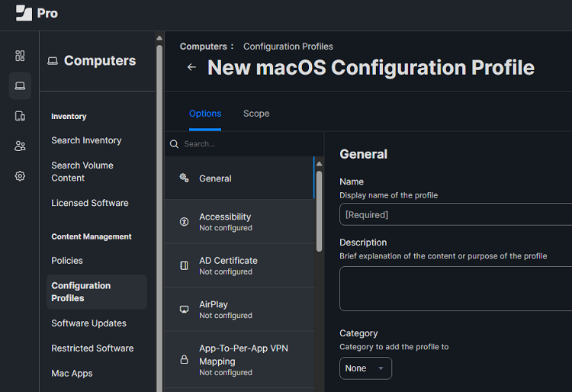Select the Options tab
Screen dimensions: 572x392
coord(205,114)
